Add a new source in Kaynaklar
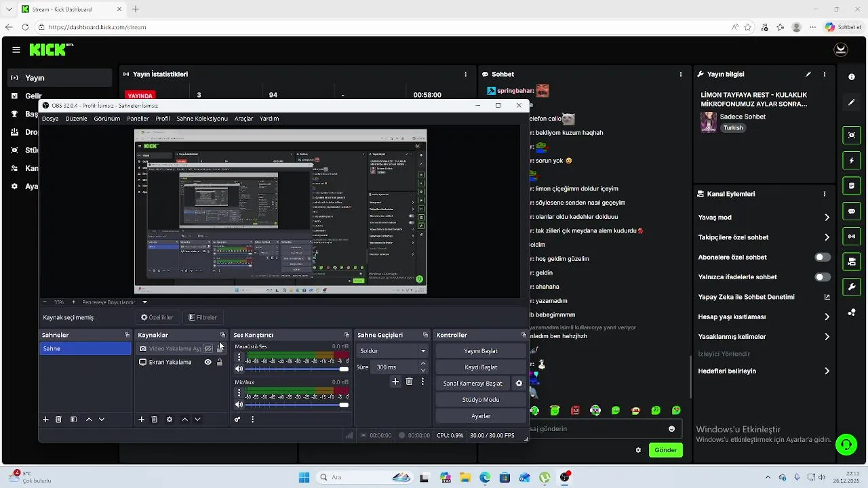 tap(142, 420)
